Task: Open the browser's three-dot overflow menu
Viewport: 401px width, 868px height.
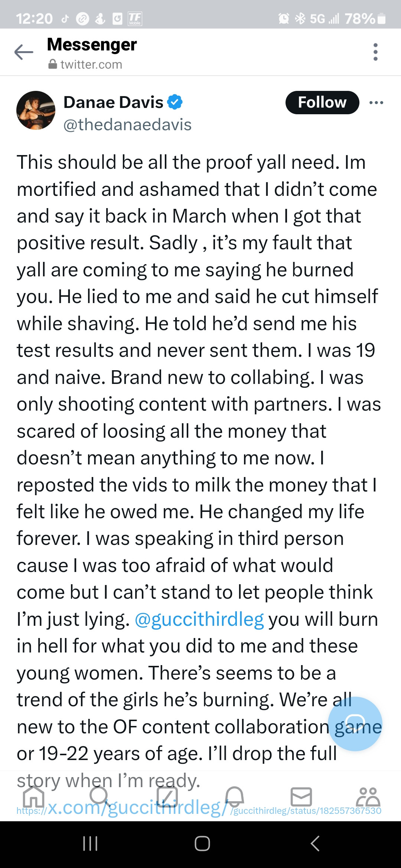Action: tap(375, 52)
